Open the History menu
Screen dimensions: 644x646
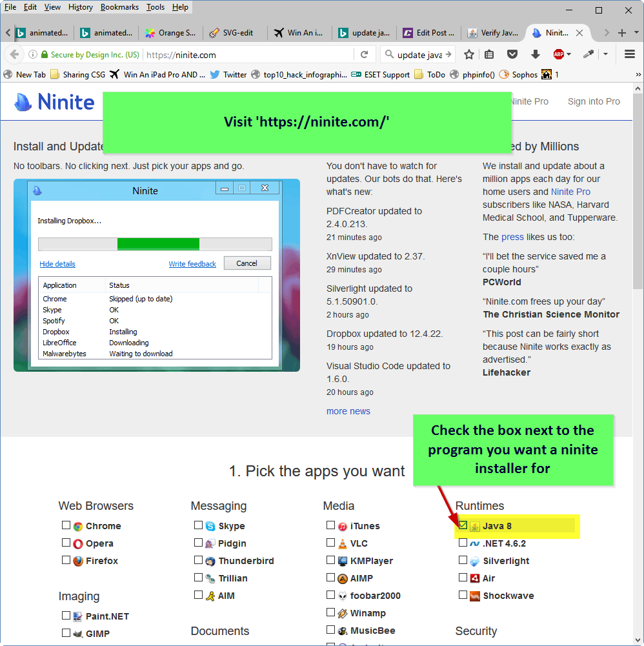81,7
